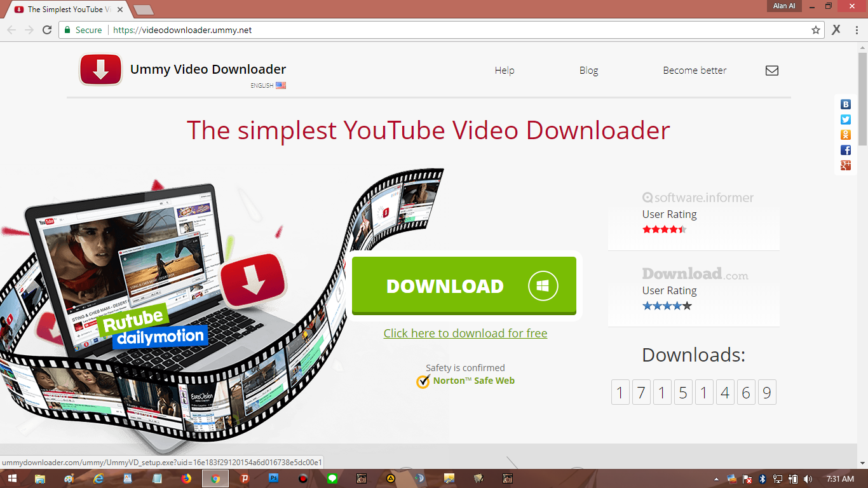Click the Bluetooth tray icon

point(763,478)
